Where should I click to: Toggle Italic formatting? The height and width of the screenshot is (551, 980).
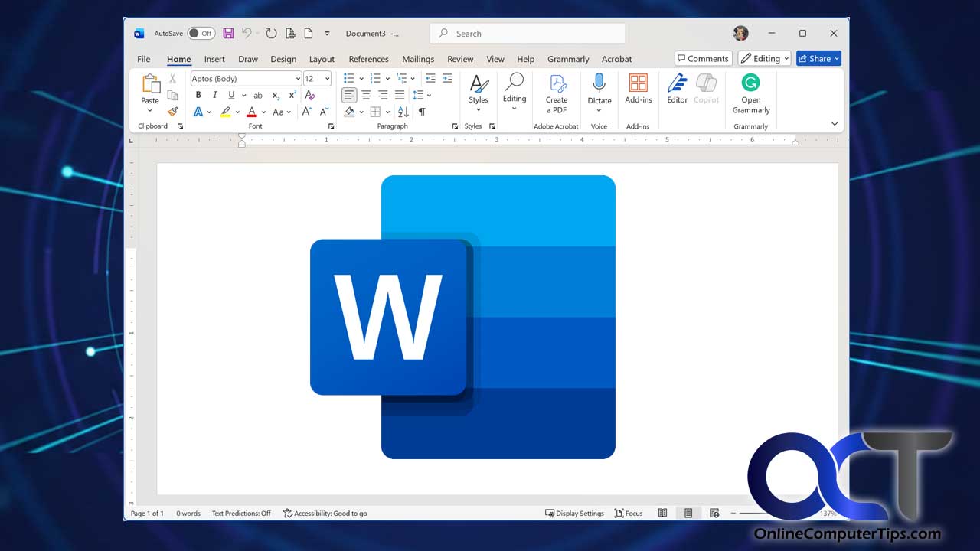click(214, 95)
